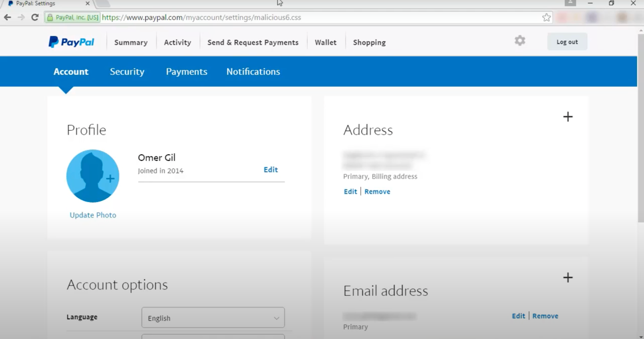Open the Activity menu item
This screenshot has width=644, height=339.
[178, 42]
